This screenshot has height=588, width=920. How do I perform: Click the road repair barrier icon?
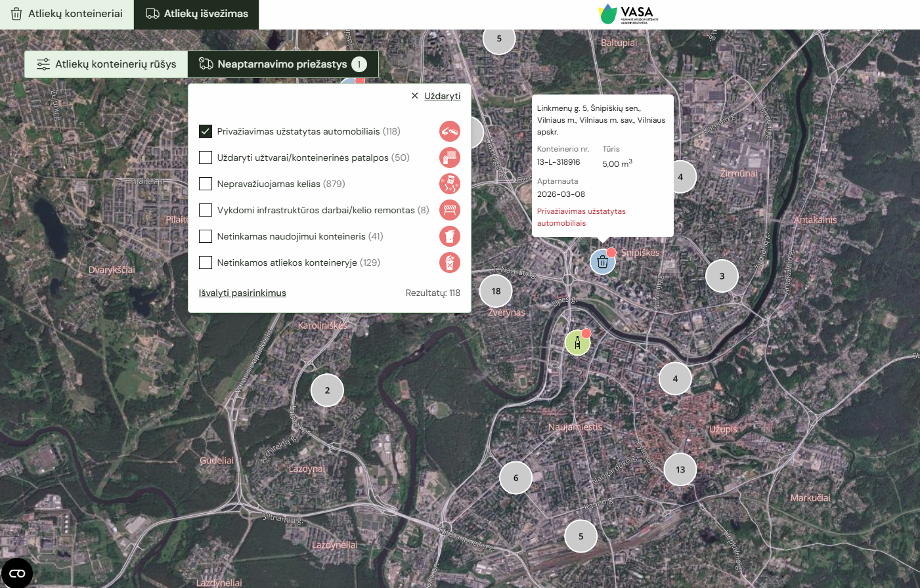pos(449,210)
